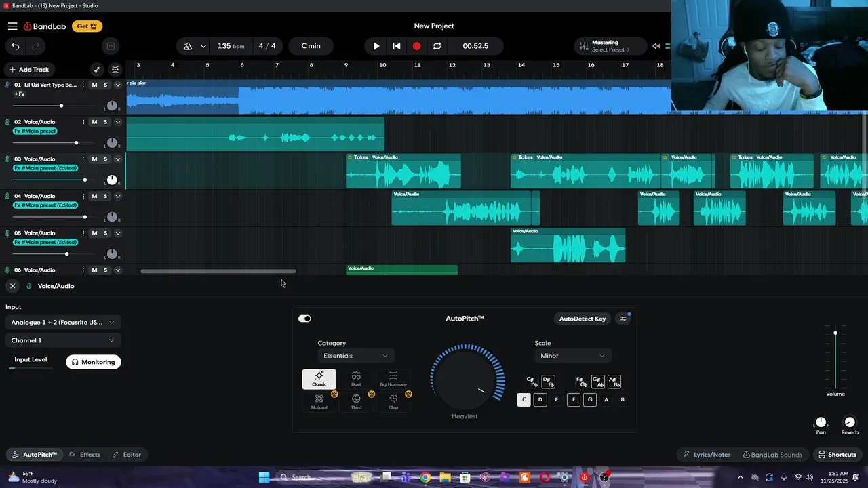
Task: Start playback with the Play button
Action: pyautogui.click(x=376, y=46)
